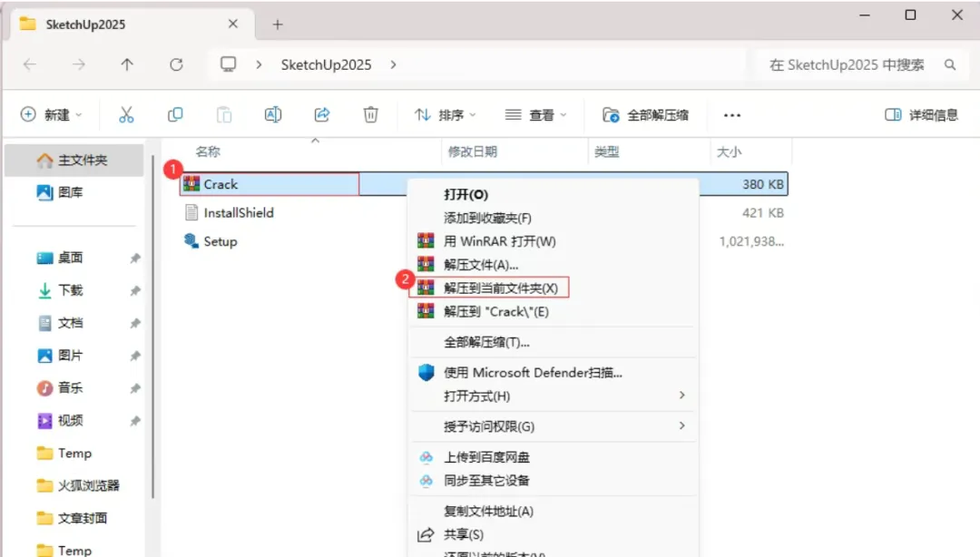Click the Cut scissors icon in toolbar
The width and height of the screenshot is (980, 557).
(x=126, y=114)
